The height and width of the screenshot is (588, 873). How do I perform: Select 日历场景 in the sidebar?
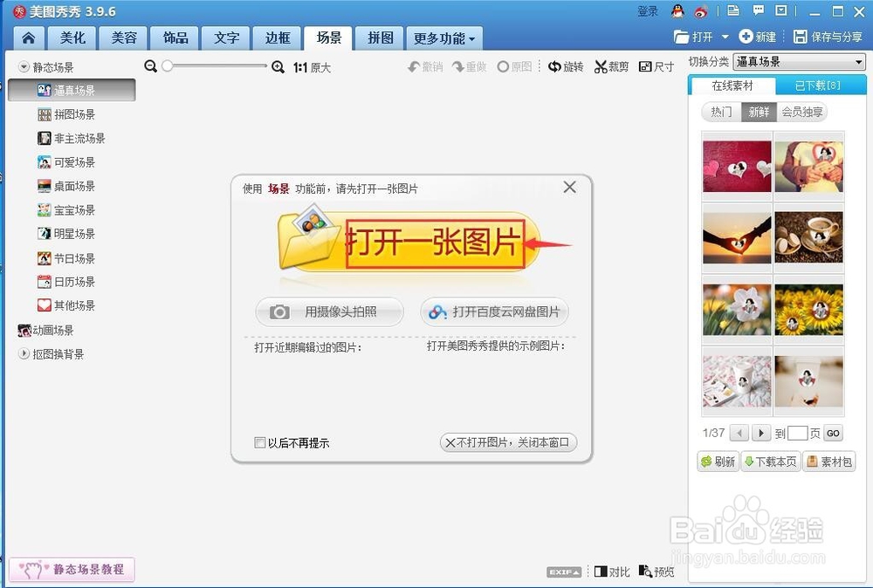pyautogui.click(x=66, y=282)
